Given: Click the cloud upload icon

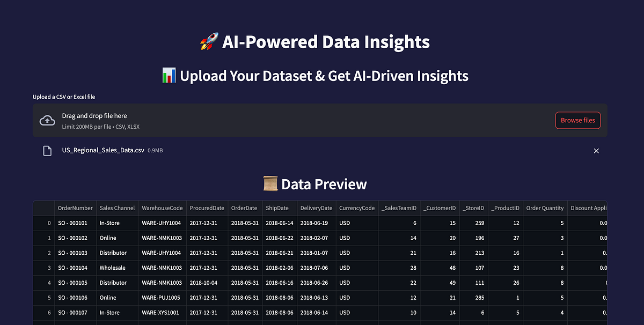Looking at the screenshot, I should (47, 120).
